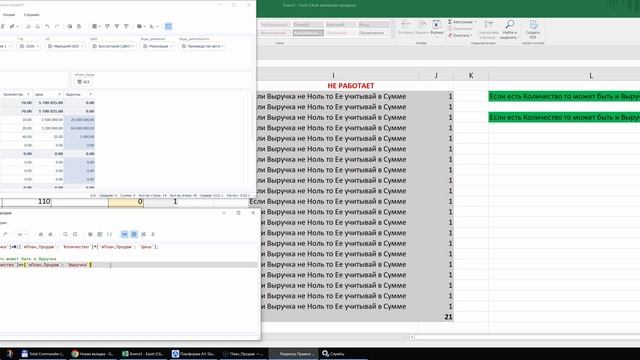The height and width of the screenshot is (360, 640).
Task: Open Найти и выделить in Excel ribbon
Action: tap(509, 29)
